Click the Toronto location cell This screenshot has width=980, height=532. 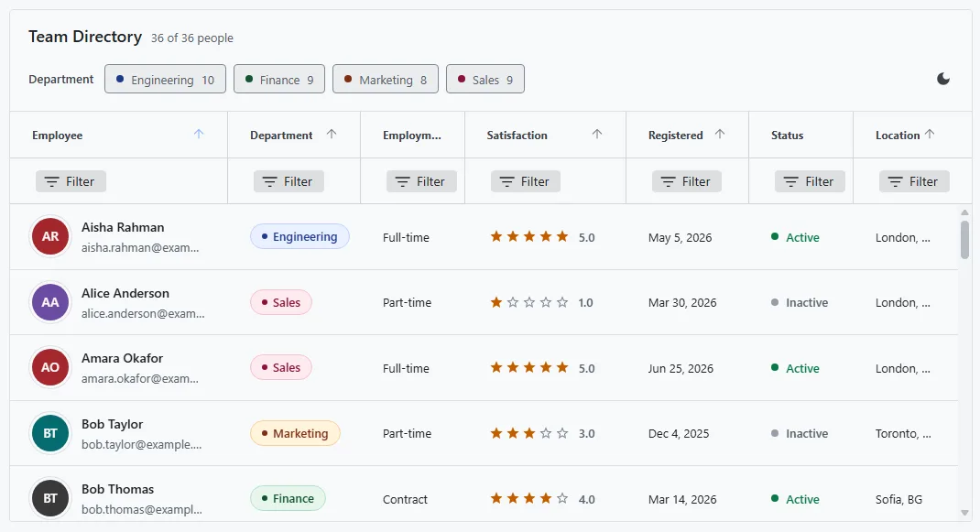coord(903,433)
